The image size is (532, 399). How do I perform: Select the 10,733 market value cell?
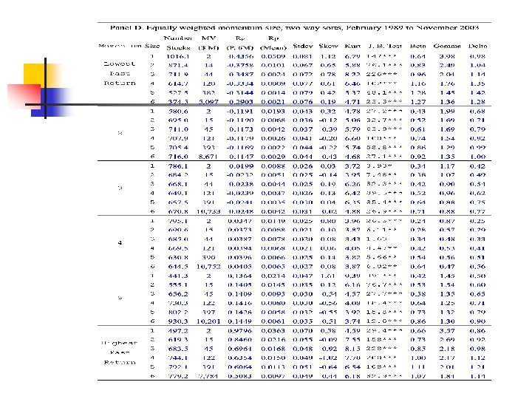coord(208,211)
